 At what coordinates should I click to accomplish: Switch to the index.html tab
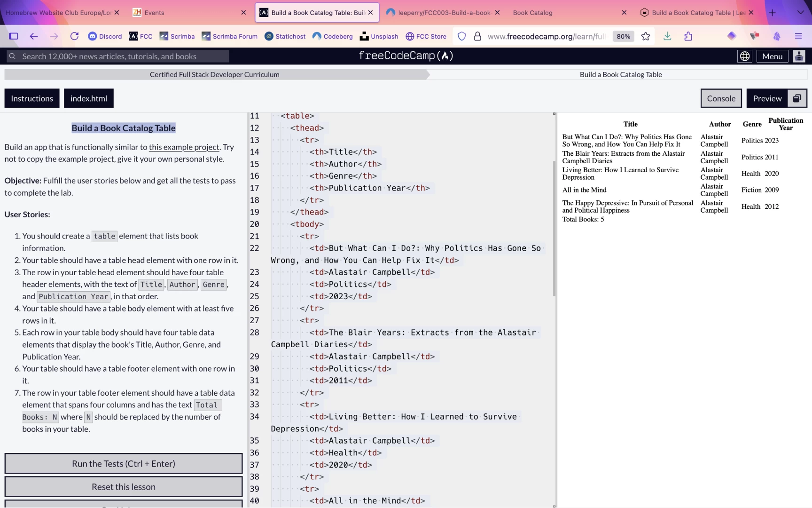click(x=88, y=98)
